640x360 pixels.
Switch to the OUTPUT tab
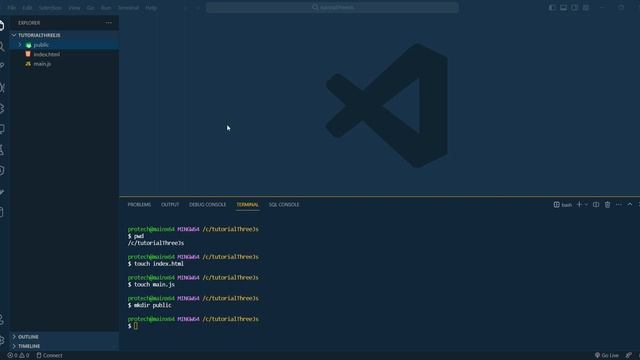170,204
